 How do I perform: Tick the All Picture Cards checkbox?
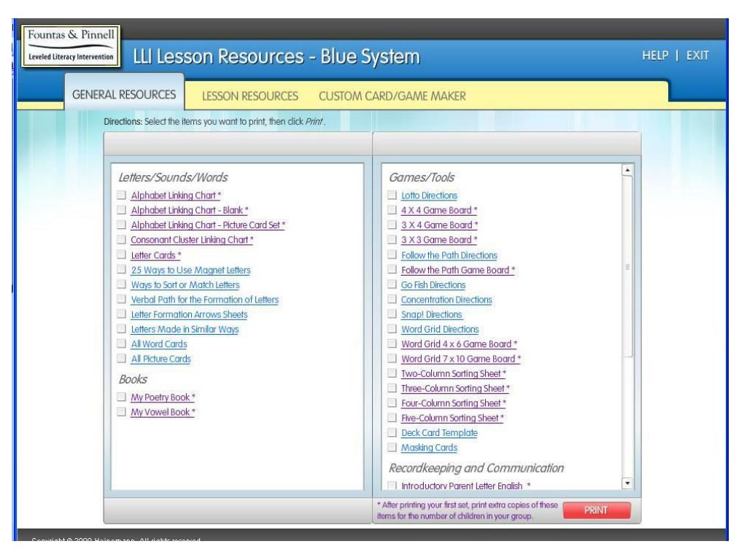[x=122, y=358]
